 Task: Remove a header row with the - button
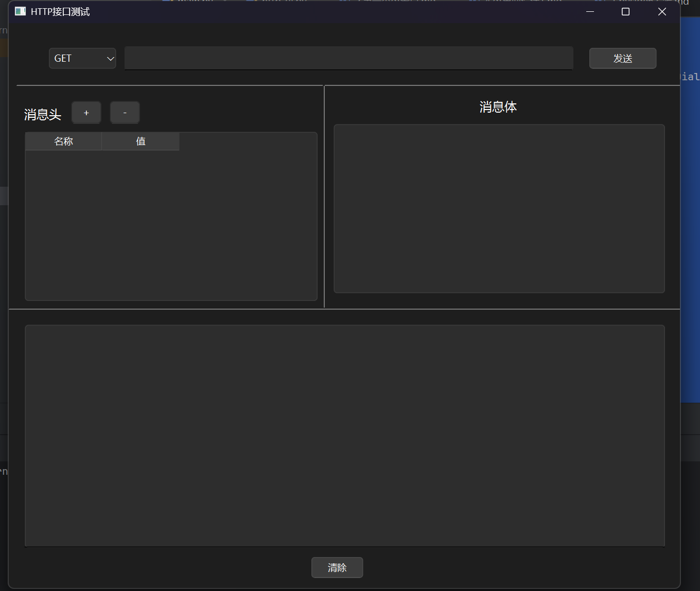click(x=125, y=113)
